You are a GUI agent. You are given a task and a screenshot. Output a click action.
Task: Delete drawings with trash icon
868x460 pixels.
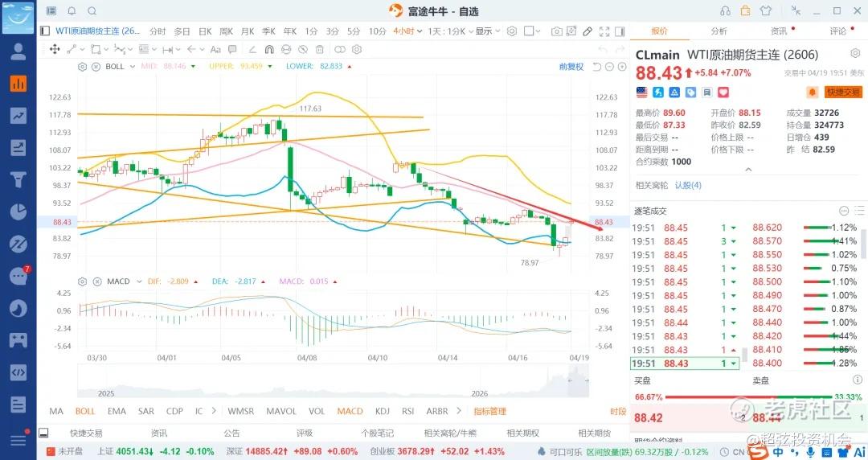click(319, 49)
